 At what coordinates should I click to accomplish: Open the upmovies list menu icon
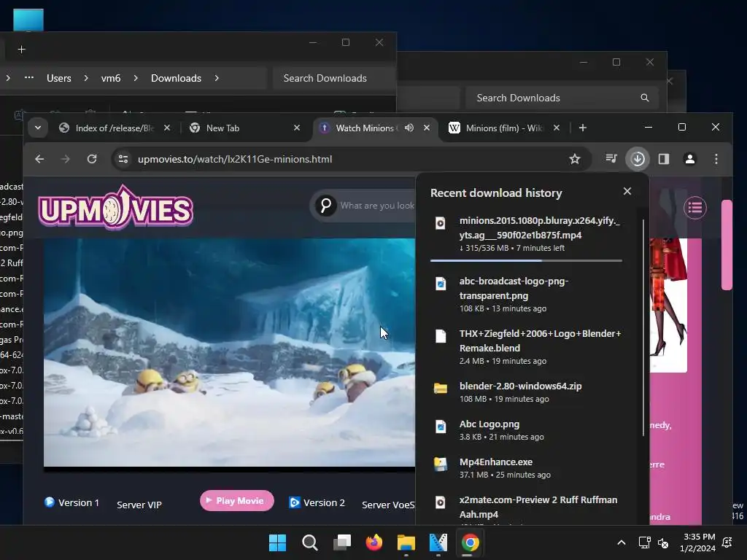[x=695, y=208]
